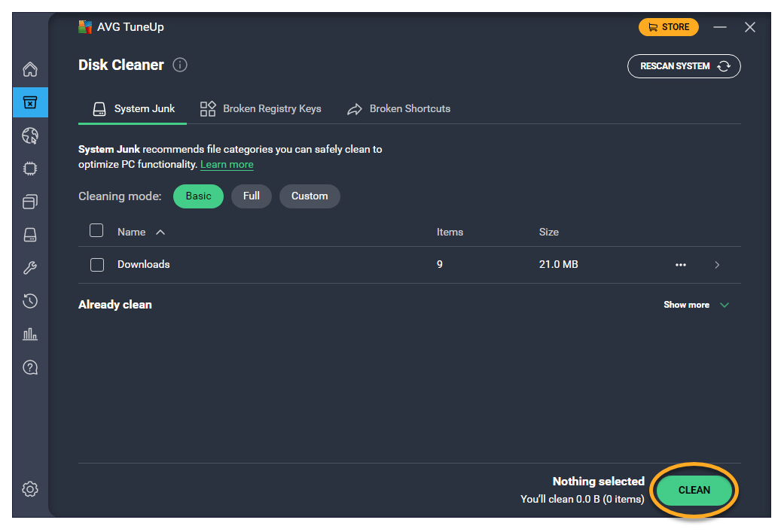Open the history clock sidebar icon

coord(30,301)
